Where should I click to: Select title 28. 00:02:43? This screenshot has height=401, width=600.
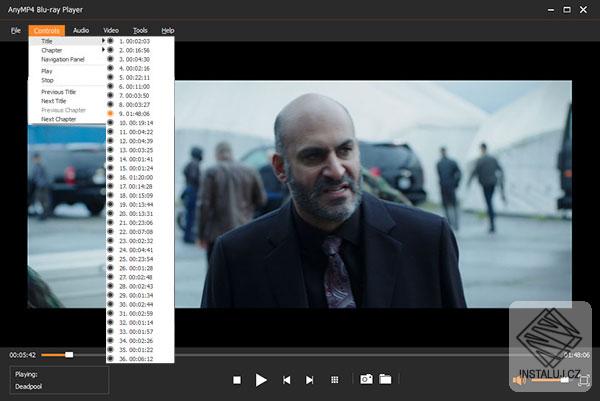(140, 286)
